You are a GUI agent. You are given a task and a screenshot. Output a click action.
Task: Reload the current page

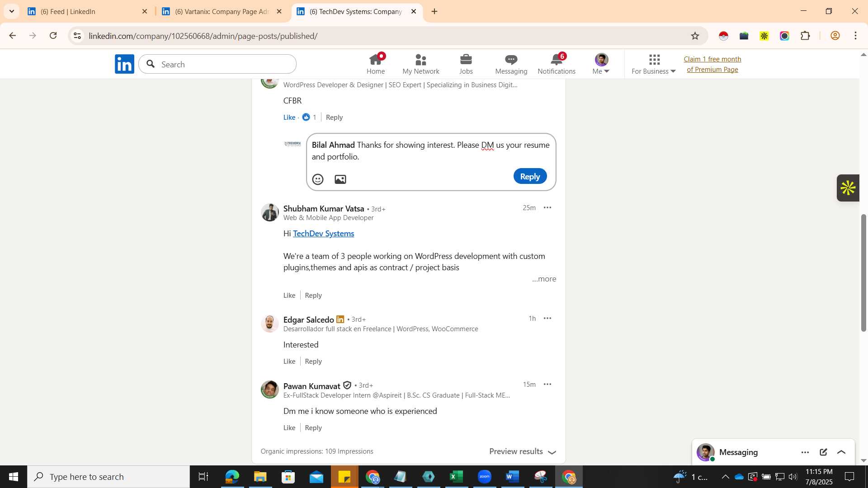[53, 36]
